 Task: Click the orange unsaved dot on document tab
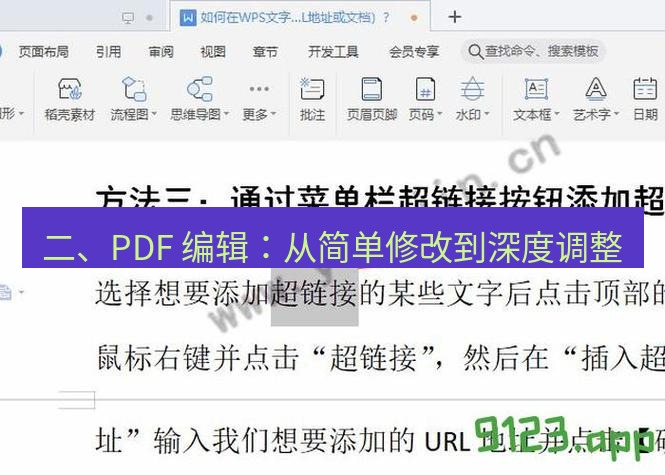coord(414,18)
